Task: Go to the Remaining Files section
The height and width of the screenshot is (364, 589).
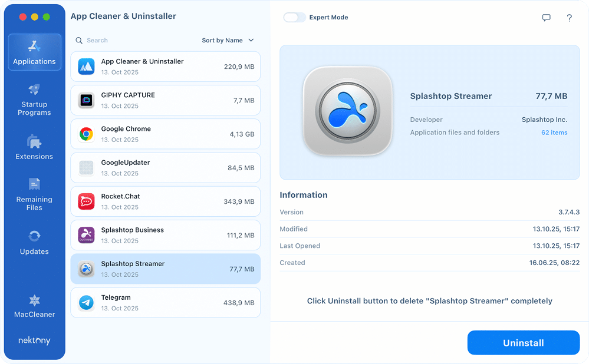Action: coord(34,194)
